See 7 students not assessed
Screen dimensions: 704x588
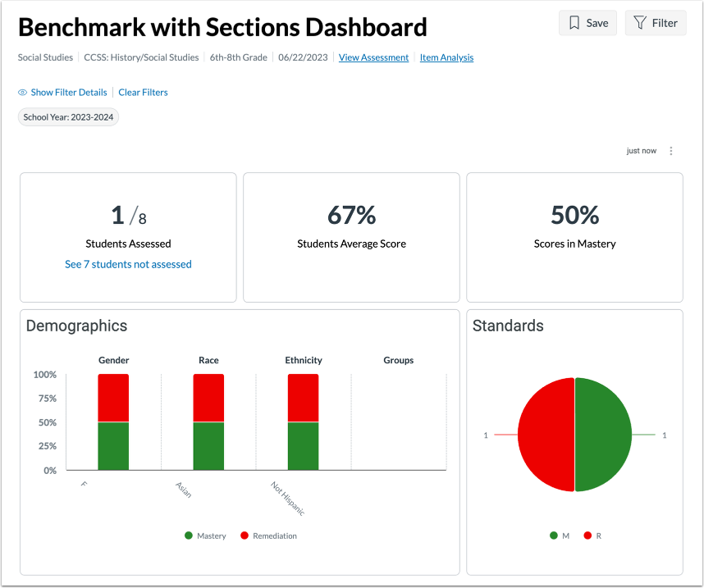pyautogui.click(x=128, y=264)
